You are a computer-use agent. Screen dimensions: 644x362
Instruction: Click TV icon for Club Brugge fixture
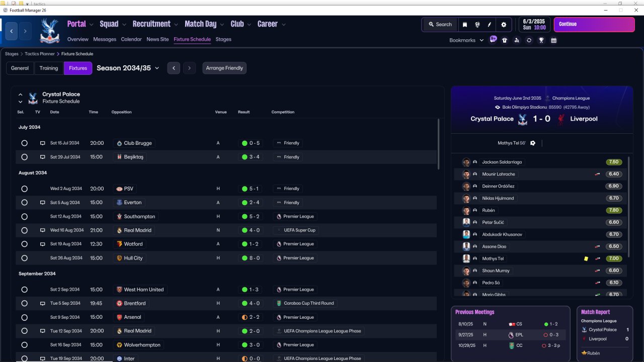(x=43, y=143)
